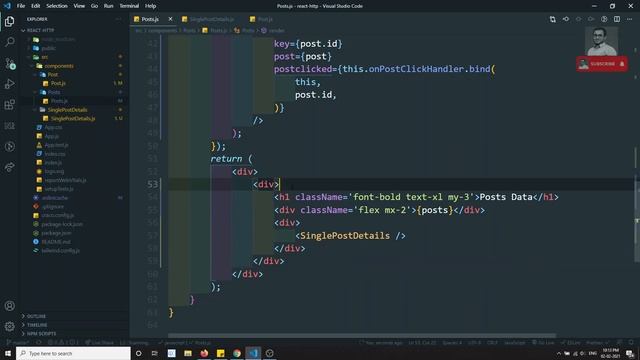The height and width of the screenshot is (360, 640).
Task: Click the editor horizontal scrollbar
Action: (362, 335)
